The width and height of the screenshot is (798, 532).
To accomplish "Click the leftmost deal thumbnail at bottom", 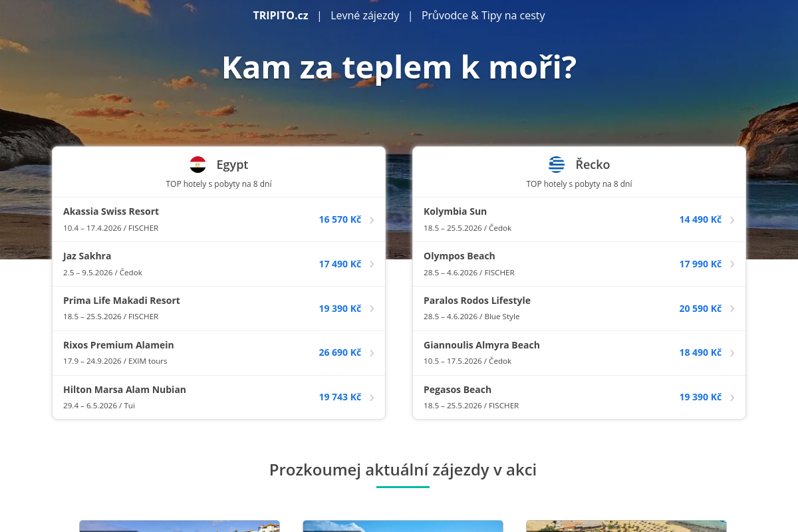I will 179,526.
